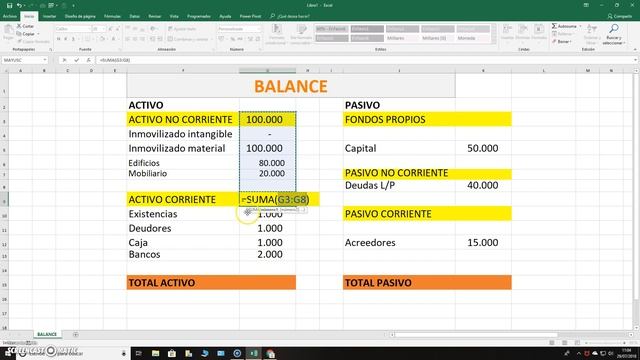Open File Explorer from the taskbar
The width and height of the screenshot is (640, 360).
[155, 353]
